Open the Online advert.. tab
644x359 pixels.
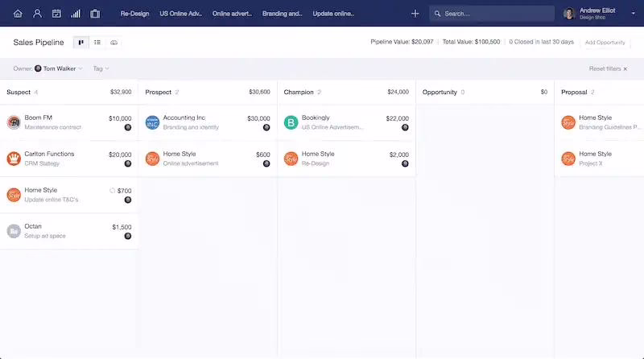(x=232, y=14)
